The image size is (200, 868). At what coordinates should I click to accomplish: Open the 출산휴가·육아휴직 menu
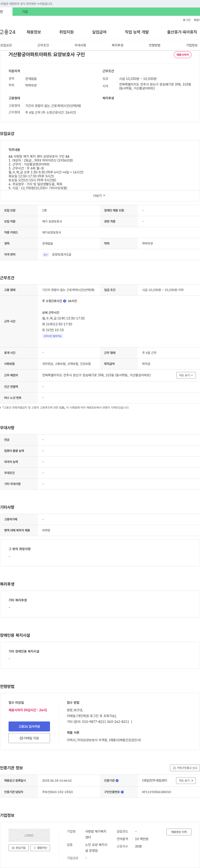pos(182,32)
